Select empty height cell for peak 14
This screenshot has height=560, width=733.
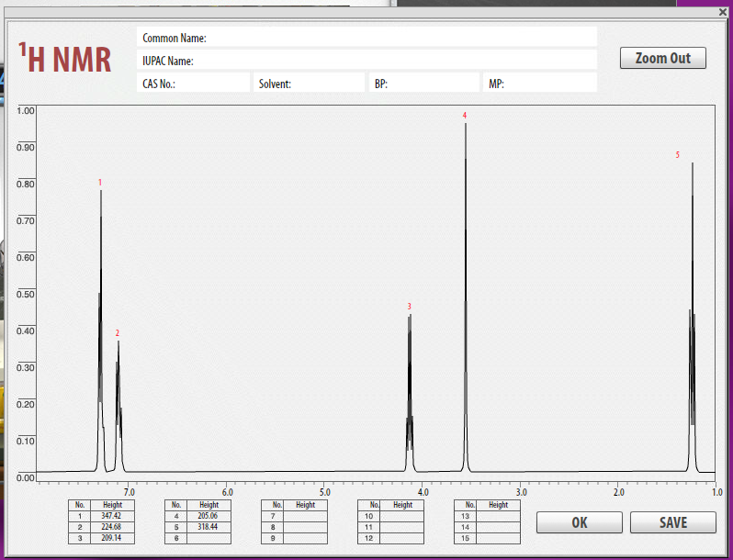(498, 527)
